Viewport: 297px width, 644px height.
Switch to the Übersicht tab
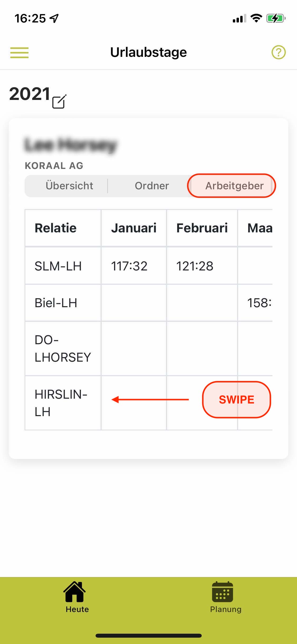coord(69,186)
